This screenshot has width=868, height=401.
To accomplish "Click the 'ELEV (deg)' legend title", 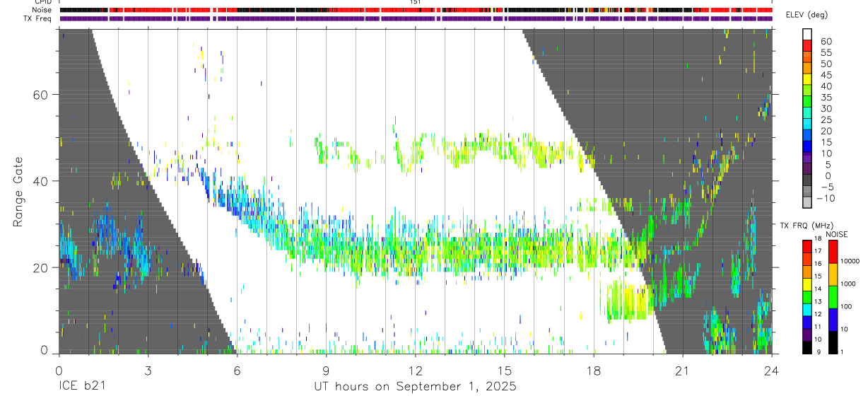I will [807, 15].
